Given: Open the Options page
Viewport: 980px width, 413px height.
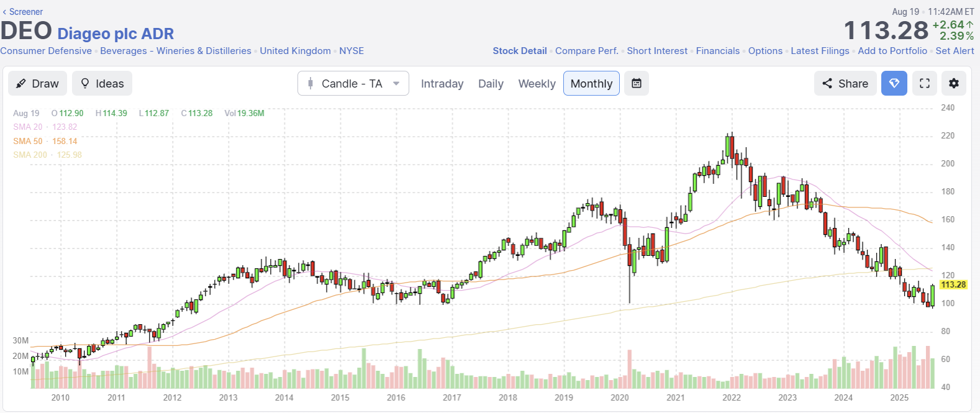Looking at the screenshot, I should click(765, 51).
